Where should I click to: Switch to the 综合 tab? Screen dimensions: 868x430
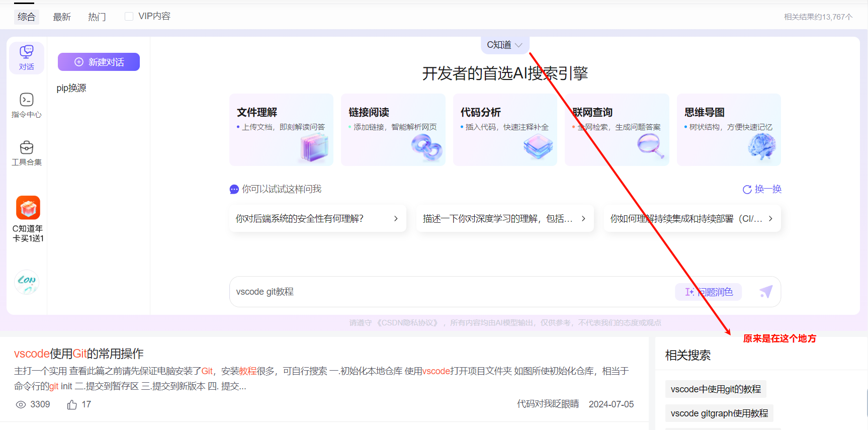pyautogui.click(x=27, y=17)
